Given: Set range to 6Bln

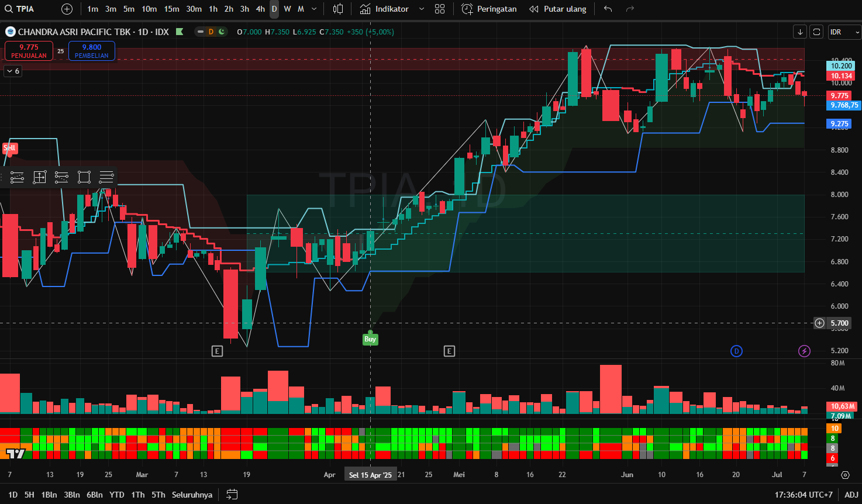Looking at the screenshot, I should pyautogui.click(x=95, y=495).
